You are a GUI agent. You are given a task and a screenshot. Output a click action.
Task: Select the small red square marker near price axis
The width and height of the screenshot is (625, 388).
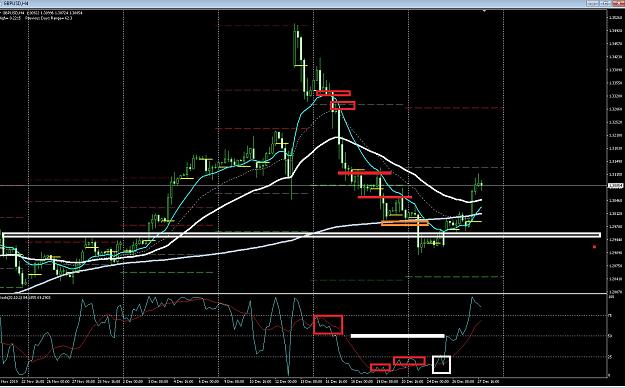click(594, 247)
